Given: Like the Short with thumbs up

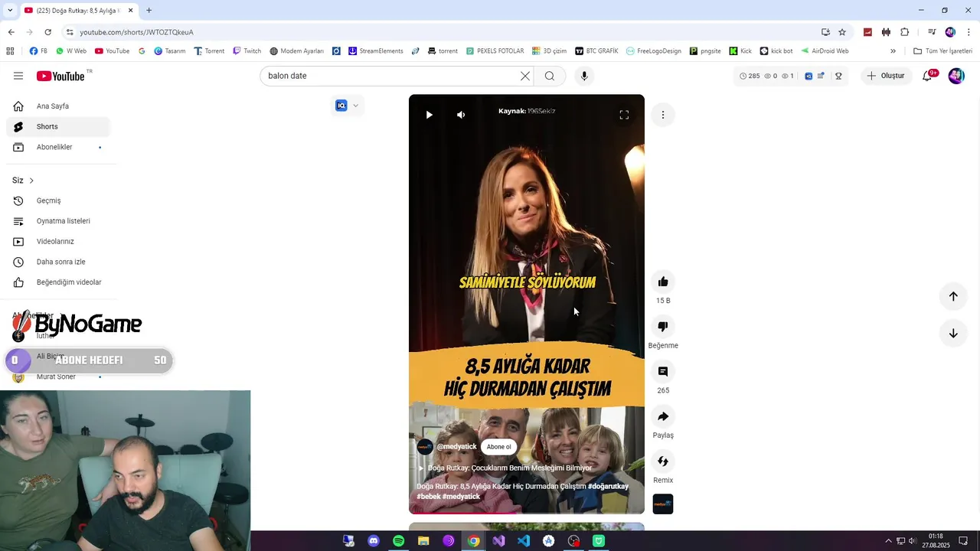Looking at the screenshot, I should [663, 282].
